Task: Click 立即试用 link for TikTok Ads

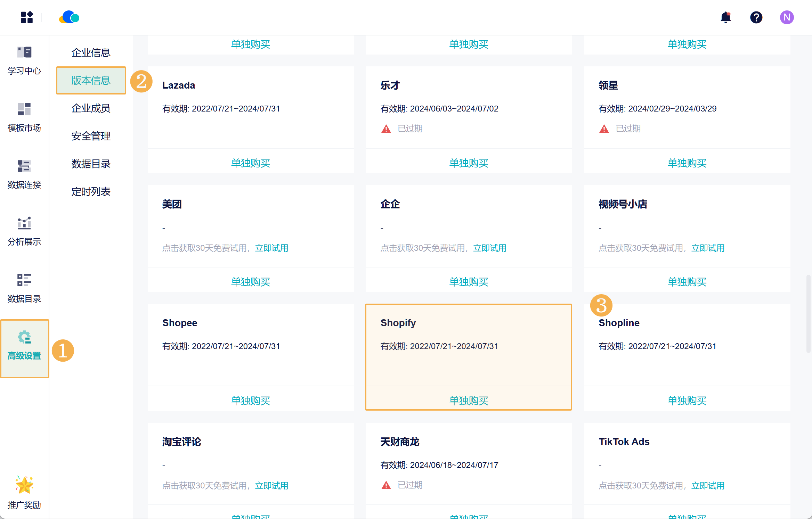Action: coord(708,486)
